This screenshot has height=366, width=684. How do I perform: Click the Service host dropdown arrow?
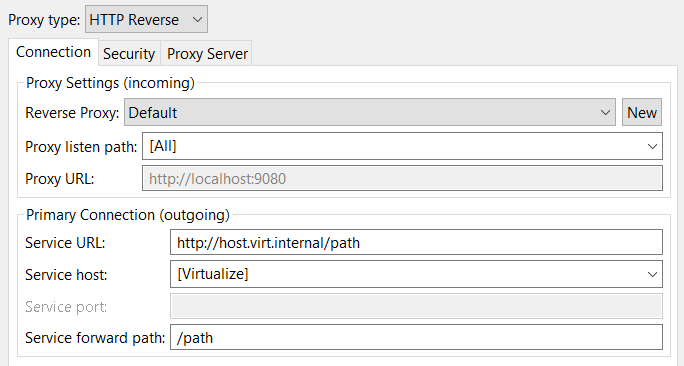click(652, 274)
